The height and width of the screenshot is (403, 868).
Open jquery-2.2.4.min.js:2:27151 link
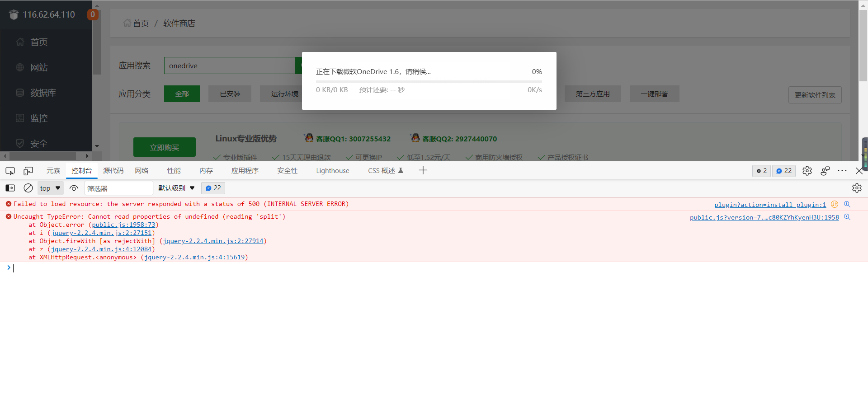pos(101,233)
